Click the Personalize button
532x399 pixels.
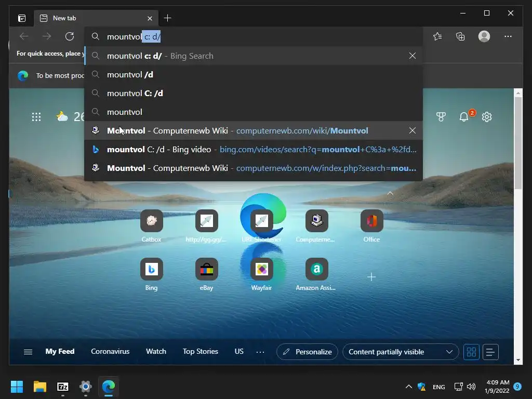click(308, 352)
